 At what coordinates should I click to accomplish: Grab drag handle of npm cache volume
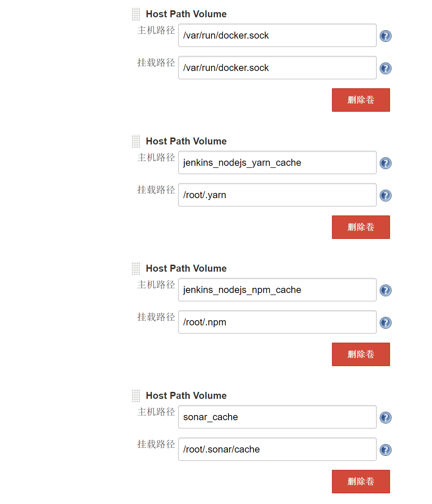pyautogui.click(x=136, y=269)
